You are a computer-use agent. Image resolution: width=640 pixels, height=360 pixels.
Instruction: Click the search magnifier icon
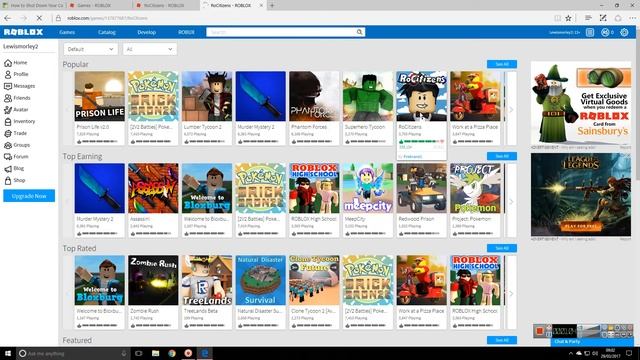359,32
